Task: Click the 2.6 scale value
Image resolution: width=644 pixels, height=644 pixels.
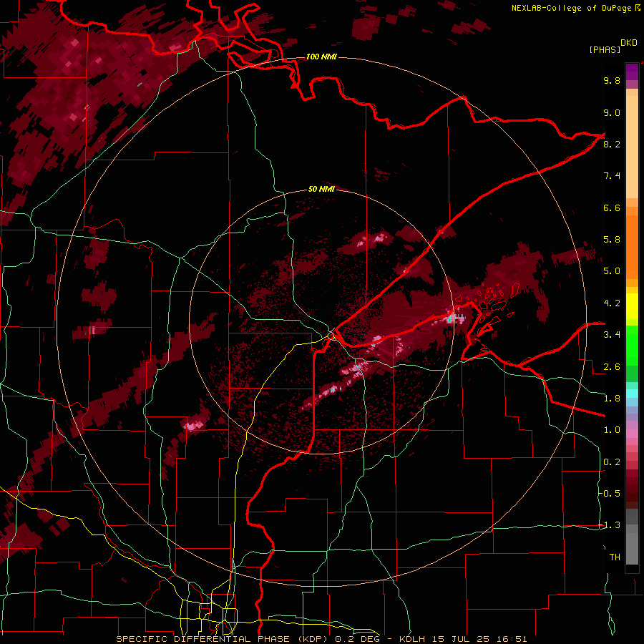Action: click(x=612, y=367)
